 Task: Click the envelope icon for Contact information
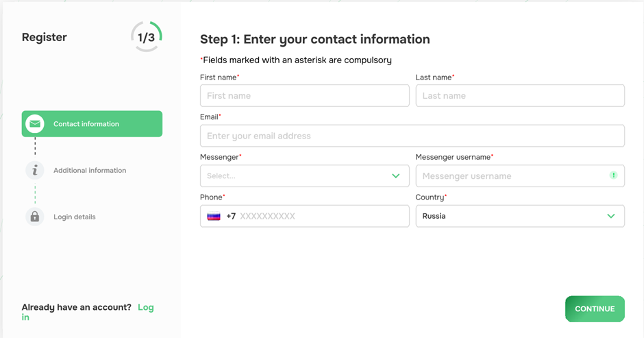click(35, 124)
